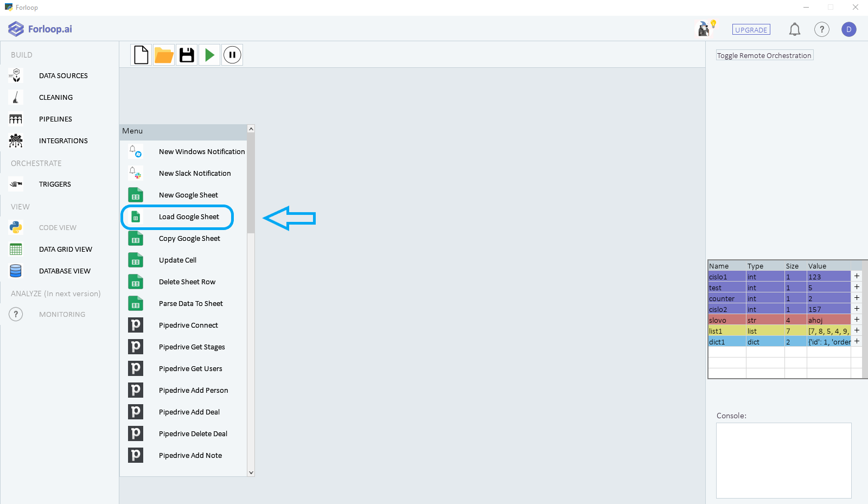Click the Triggers hand icon

pyautogui.click(x=16, y=184)
